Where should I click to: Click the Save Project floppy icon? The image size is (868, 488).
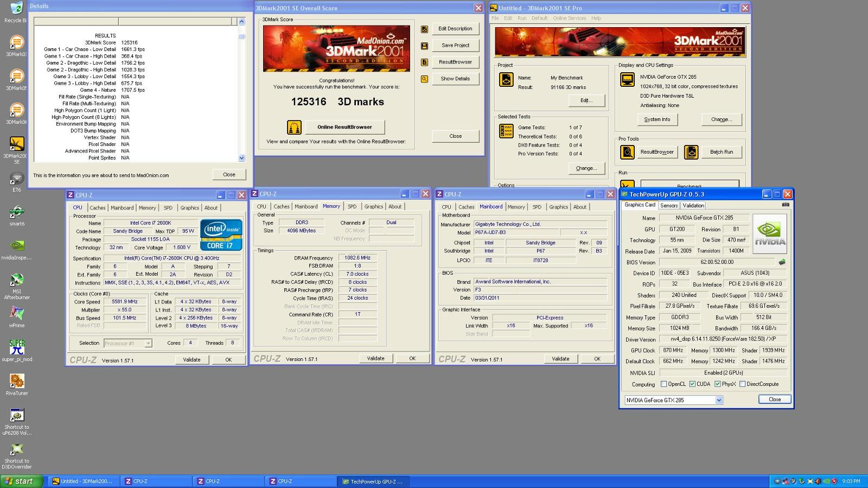[x=424, y=46]
